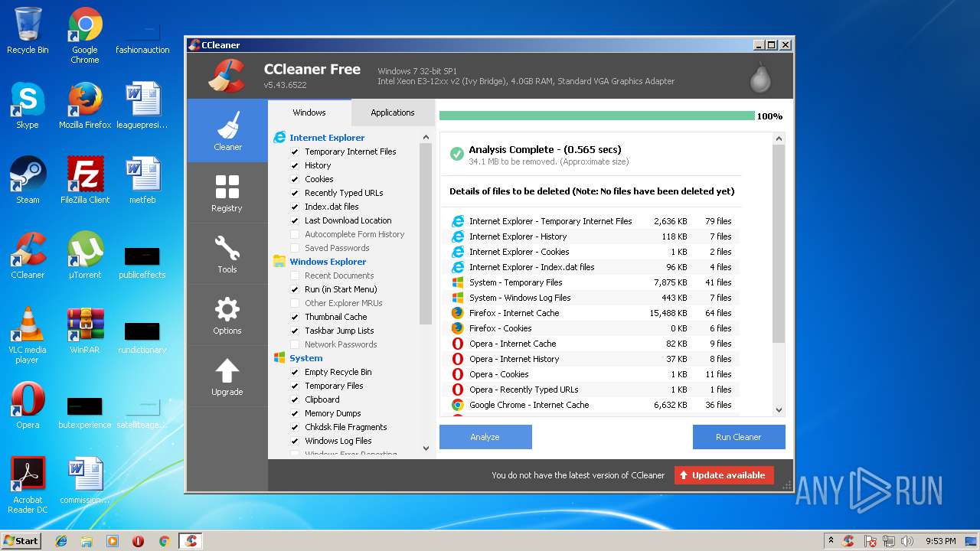Enable Saved Passwords checkbox
The width and height of the screenshot is (980, 551).
click(295, 248)
